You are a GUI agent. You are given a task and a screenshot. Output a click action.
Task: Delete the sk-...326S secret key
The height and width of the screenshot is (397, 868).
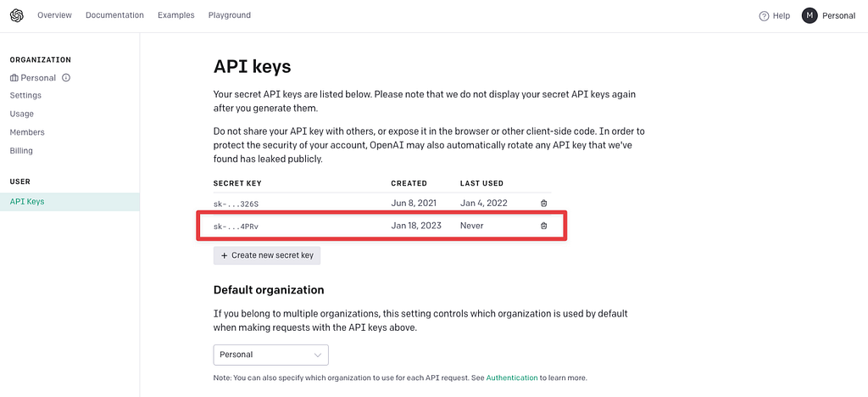pos(543,204)
